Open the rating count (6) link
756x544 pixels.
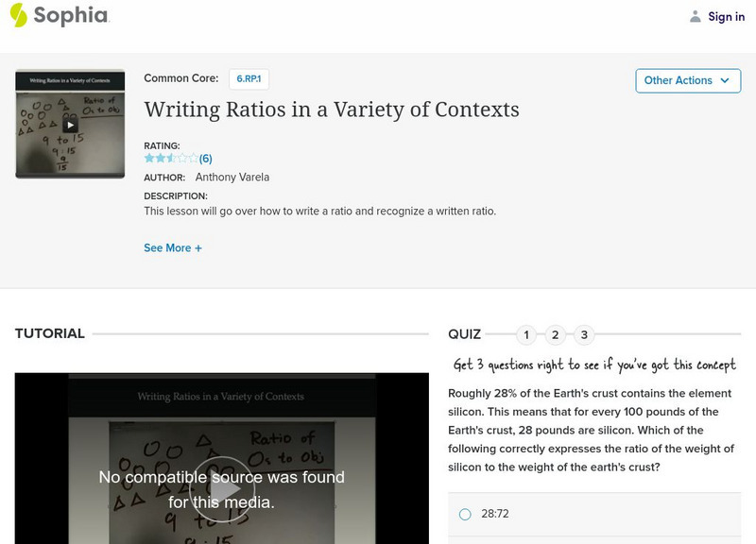pyautogui.click(x=205, y=159)
